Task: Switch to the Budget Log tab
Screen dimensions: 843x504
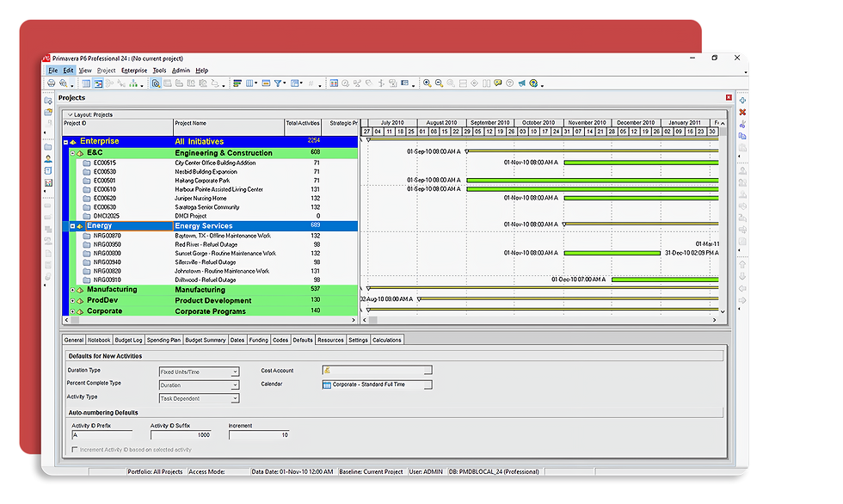Action: pos(128,340)
